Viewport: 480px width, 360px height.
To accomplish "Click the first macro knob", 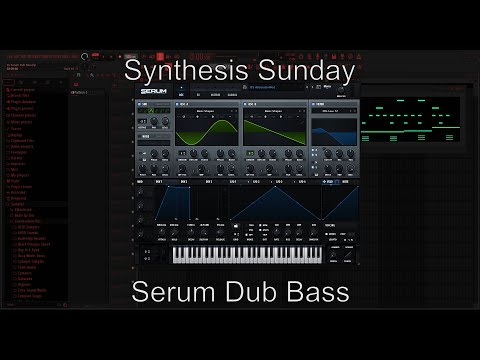I will (140, 192).
